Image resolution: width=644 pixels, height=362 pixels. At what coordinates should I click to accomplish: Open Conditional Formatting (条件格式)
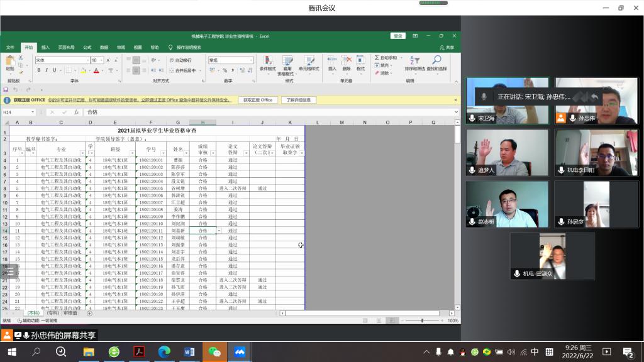pyautogui.click(x=267, y=63)
